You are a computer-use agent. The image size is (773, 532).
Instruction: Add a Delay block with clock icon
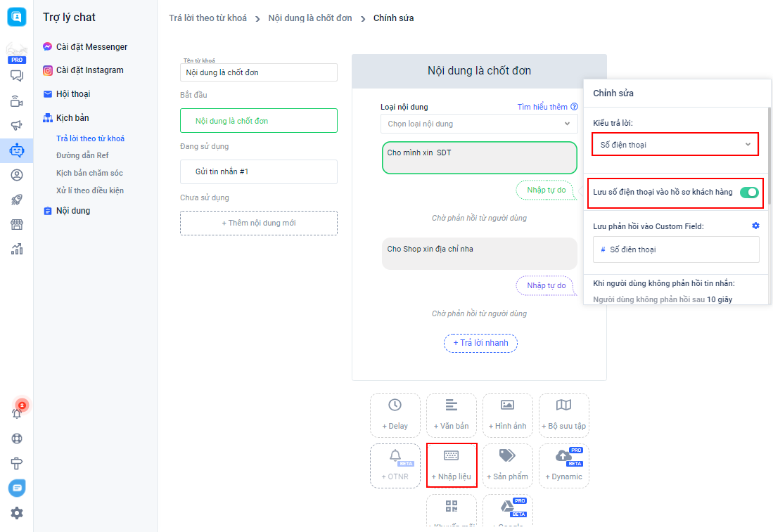click(x=395, y=415)
